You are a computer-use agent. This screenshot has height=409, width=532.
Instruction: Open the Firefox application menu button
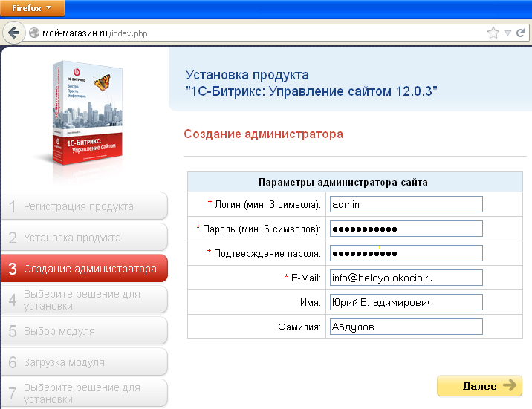32,7
